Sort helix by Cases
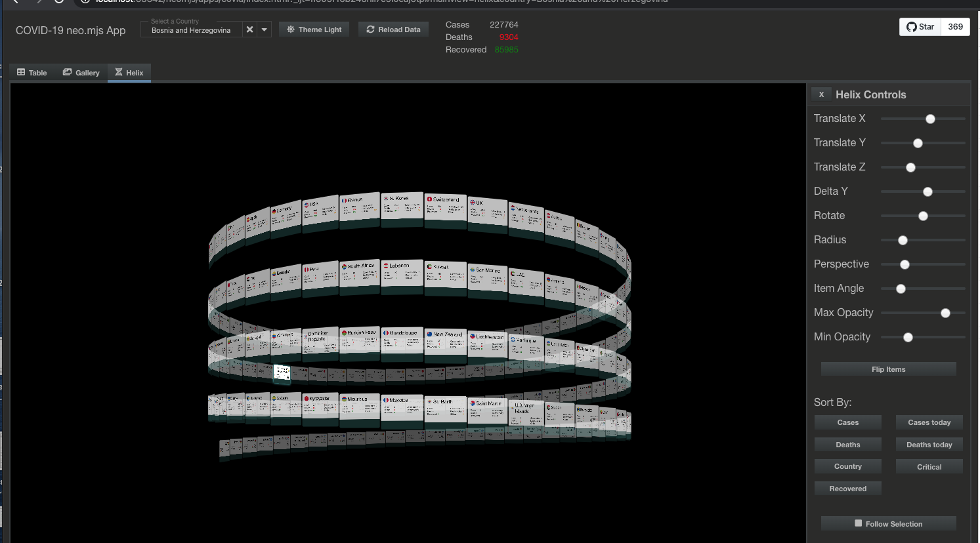 pyautogui.click(x=847, y=422)
